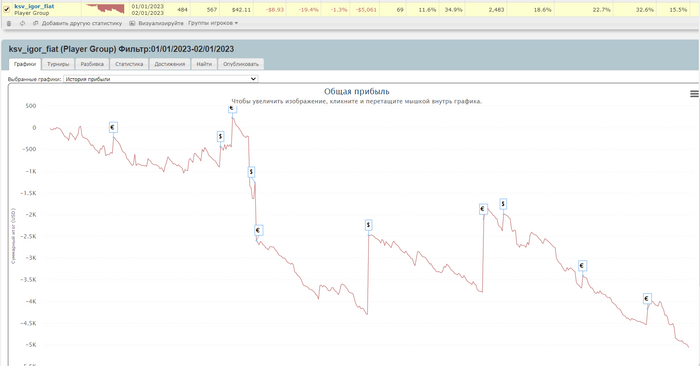Open the ksv_igor_fiat player link
The image size is (700, 366).
click(x=34, y=6)
